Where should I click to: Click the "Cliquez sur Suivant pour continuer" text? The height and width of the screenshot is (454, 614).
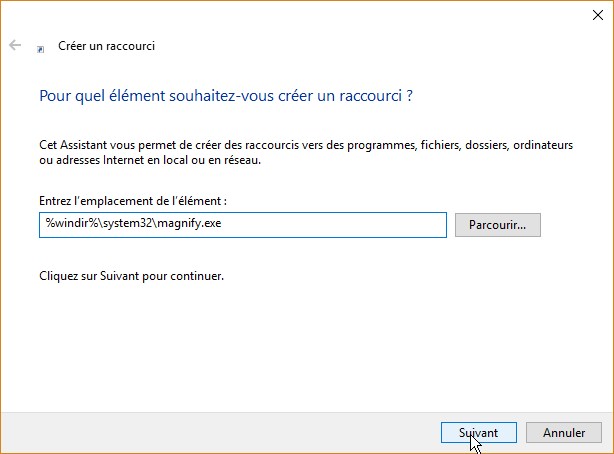coord(131,274)
